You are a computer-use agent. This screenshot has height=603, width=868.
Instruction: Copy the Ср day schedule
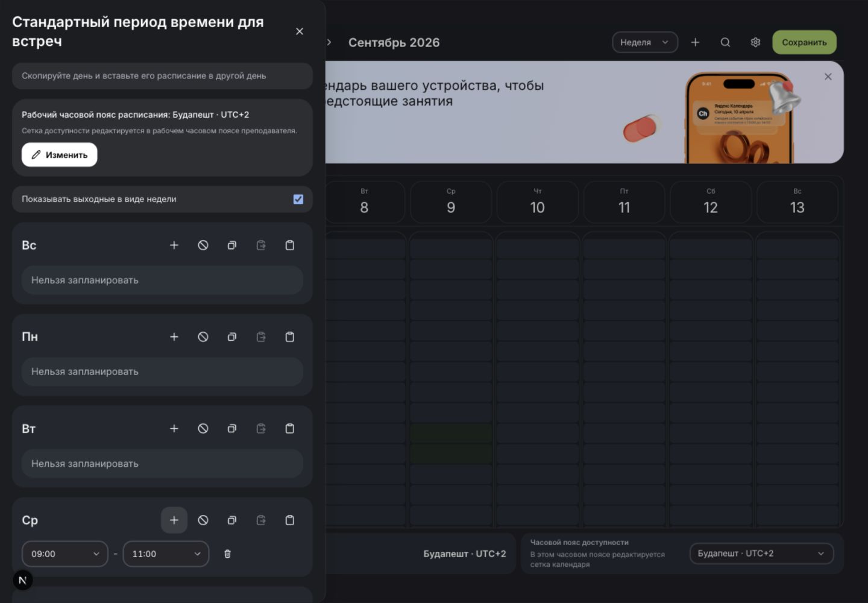(232, 520)
